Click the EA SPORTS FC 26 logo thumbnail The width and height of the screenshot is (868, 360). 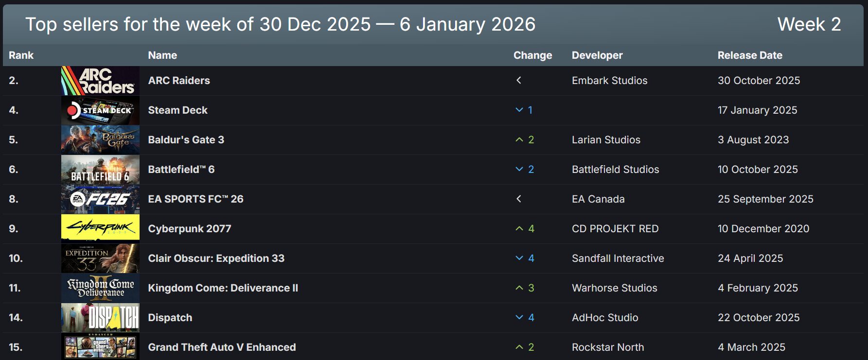click(x=100, y=199)
